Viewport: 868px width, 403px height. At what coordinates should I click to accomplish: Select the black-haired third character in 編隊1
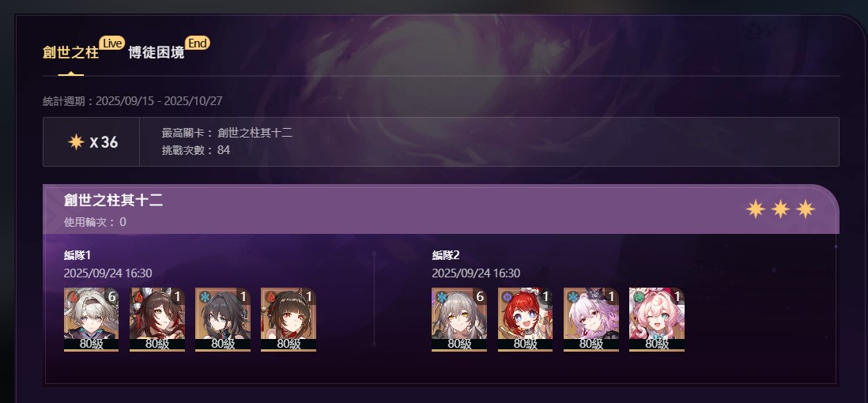point(223,319)
